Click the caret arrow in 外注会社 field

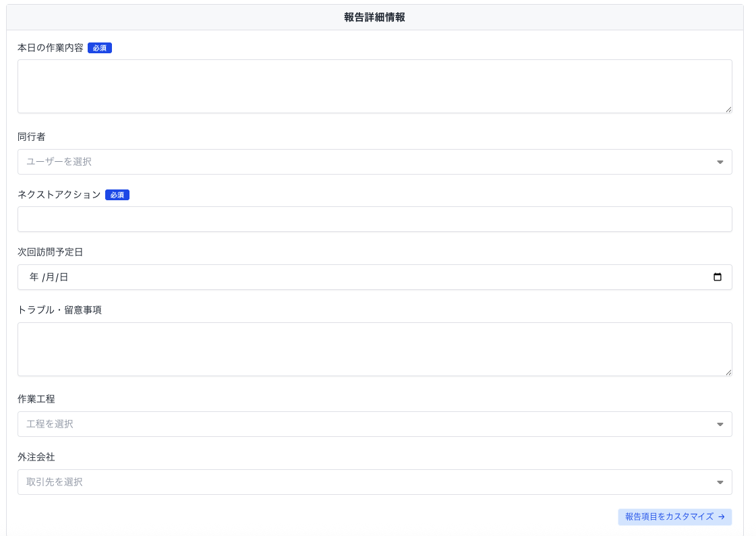point(720,482)
